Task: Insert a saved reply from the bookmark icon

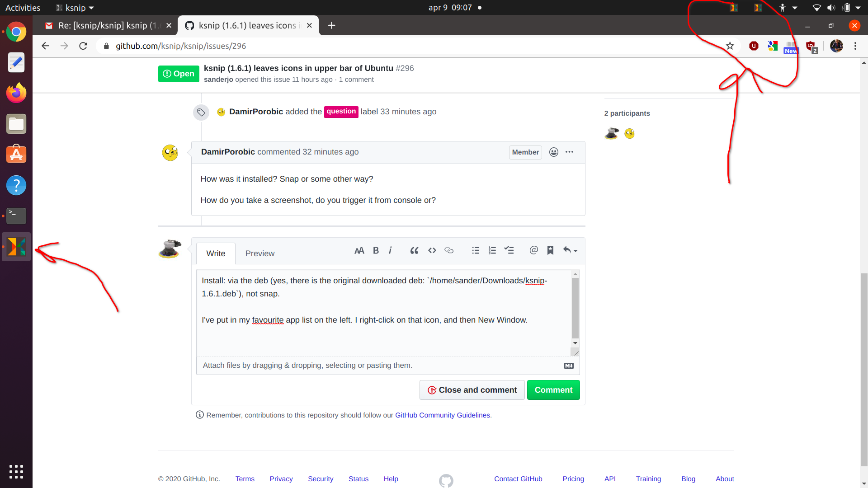Action: 550,250
